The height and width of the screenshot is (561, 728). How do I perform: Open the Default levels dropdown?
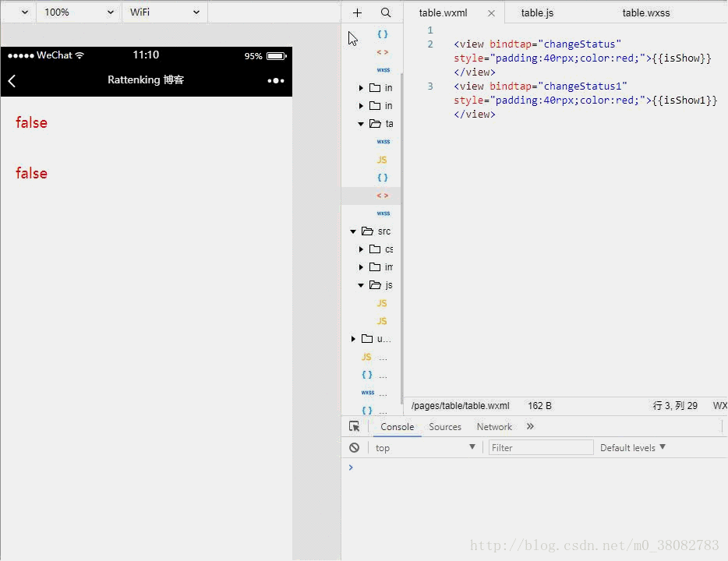coord(632,447)
